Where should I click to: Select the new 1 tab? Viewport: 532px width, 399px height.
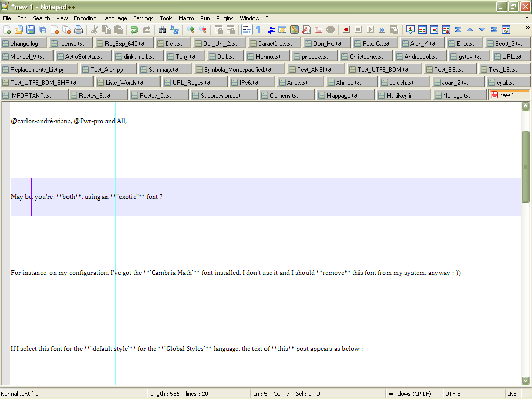coord(509,95)
